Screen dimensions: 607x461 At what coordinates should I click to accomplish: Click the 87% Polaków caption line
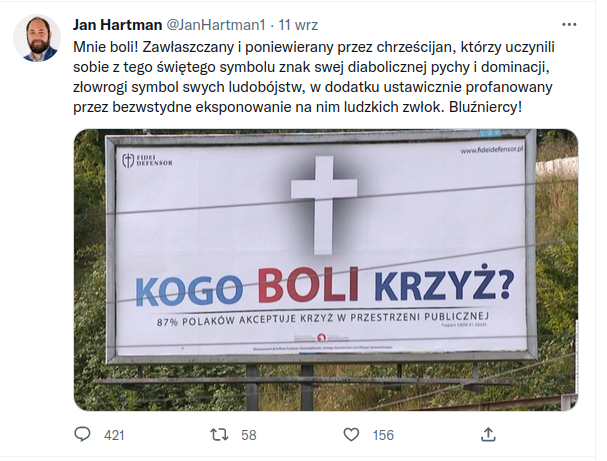pos(323,317)
